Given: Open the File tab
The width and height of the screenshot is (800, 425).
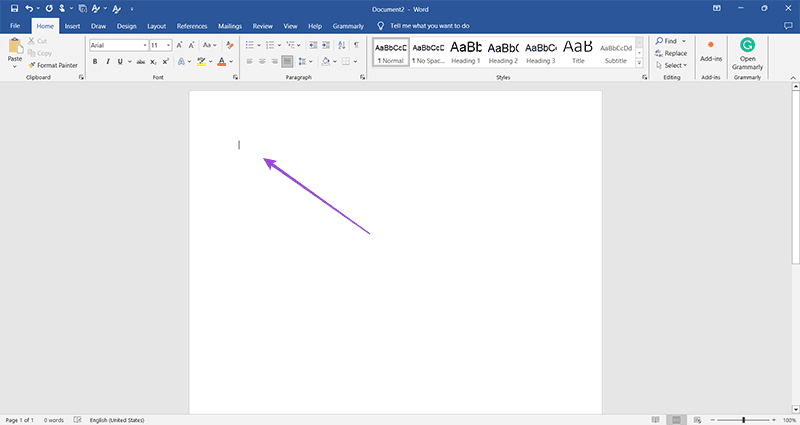Looking at the screenshot, I should tap(15, 26).
